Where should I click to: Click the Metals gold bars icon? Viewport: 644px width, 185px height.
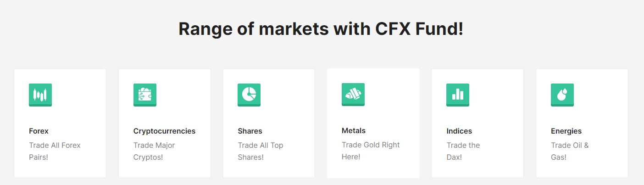click(353, 95)
